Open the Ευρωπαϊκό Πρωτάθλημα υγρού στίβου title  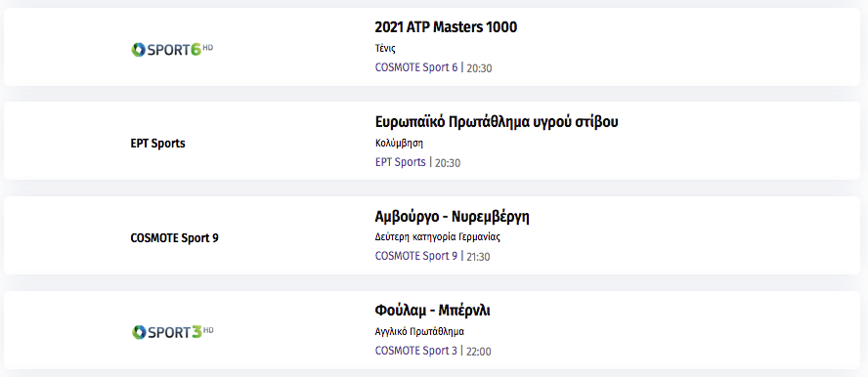point(497,122)
